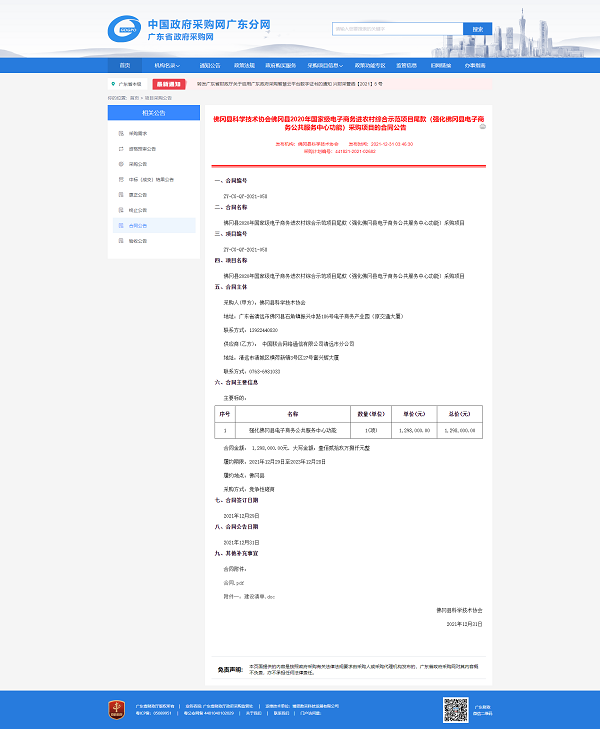Click the highlighted 合同公告 sidebar icon
Image resolution: width=600 pixels, height=729 pixels.
pyautogui.click(x=121, y=225)
